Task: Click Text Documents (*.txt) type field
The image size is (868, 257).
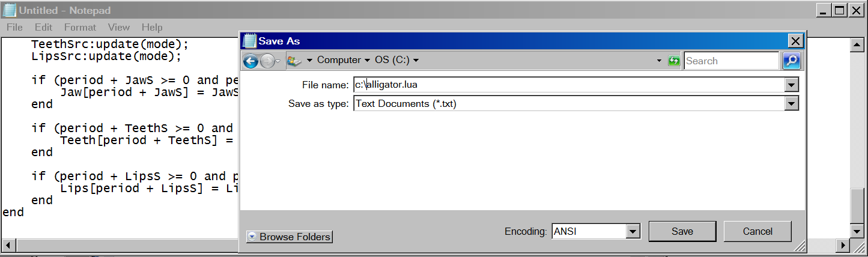Action: click(569, 104)
